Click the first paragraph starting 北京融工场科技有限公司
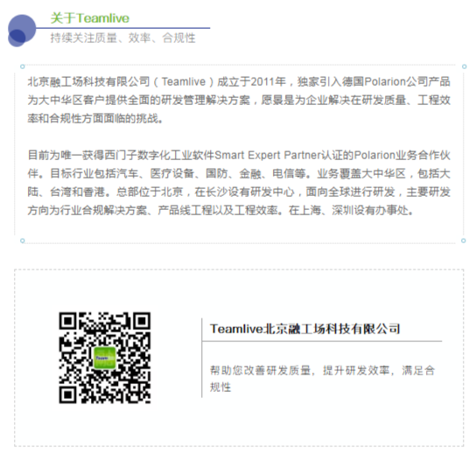Viewport: 476px width, 461px height. pos(239,100)
